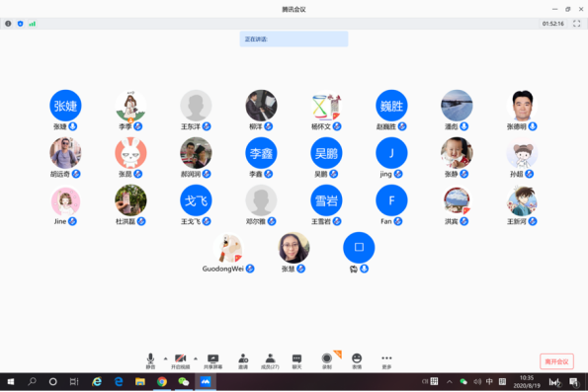Check the green network signal icon

pos(33,24)
